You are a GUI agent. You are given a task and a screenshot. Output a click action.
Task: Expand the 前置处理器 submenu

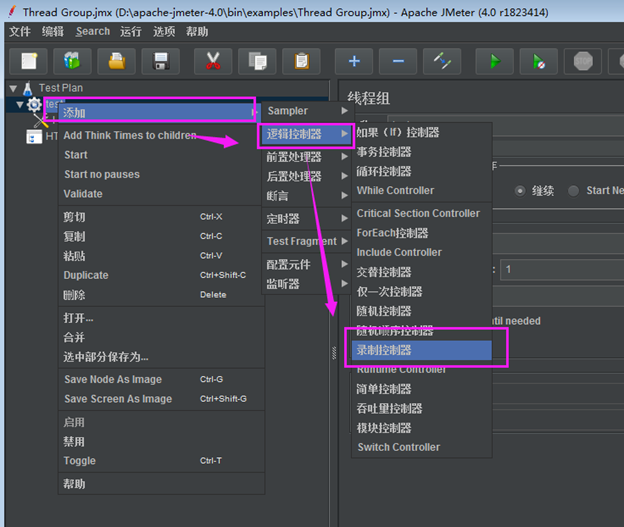point(306,157)
